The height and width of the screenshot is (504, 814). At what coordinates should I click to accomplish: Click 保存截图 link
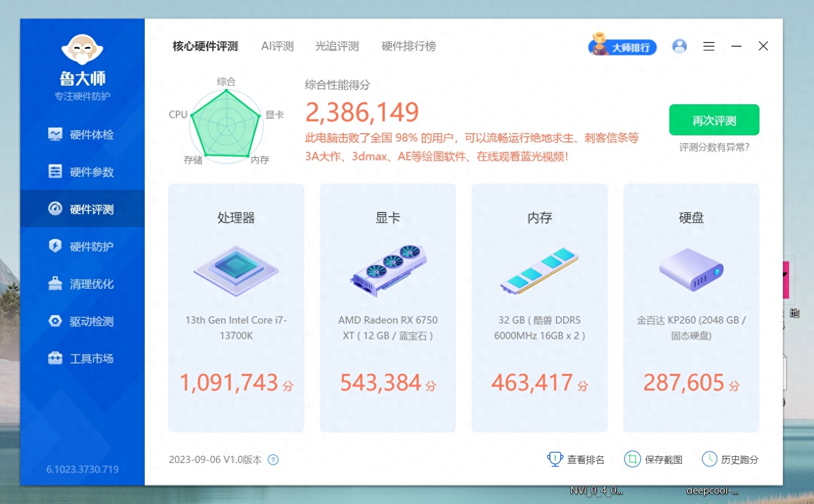663,460
